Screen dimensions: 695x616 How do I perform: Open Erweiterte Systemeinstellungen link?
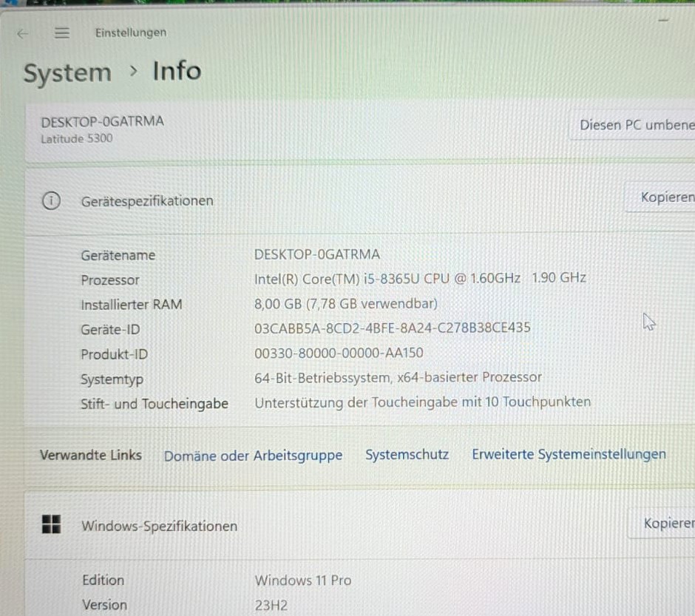[x=569, y=454]
